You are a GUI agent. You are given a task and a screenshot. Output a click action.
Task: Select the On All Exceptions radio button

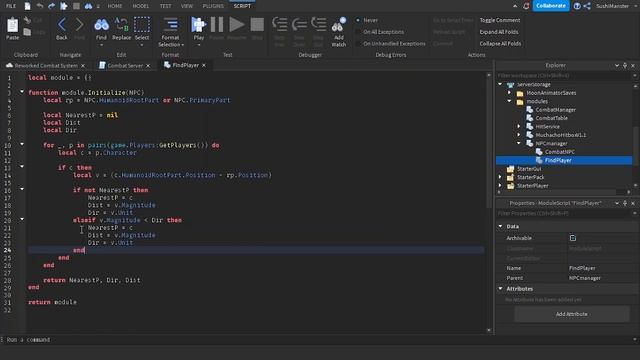point(358,32)
